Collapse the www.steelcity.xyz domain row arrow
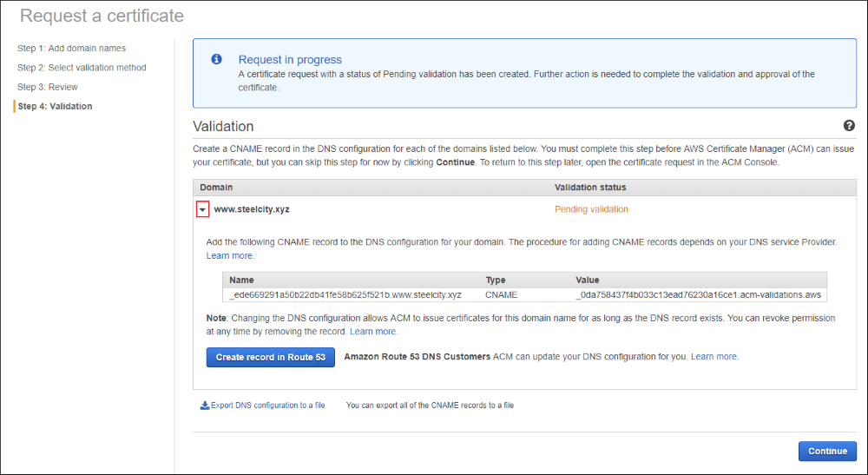868x475 pixels. (x=202, y=209)
